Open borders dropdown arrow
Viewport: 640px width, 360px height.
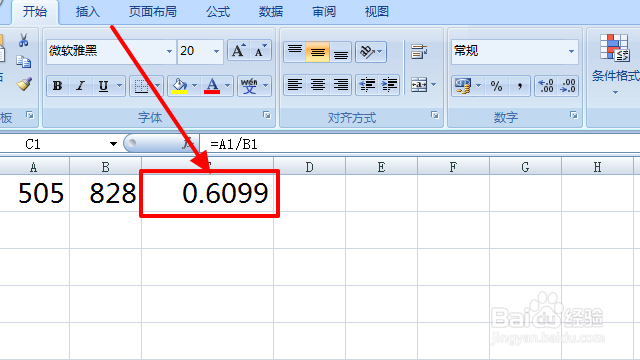[x=158, y=86]
